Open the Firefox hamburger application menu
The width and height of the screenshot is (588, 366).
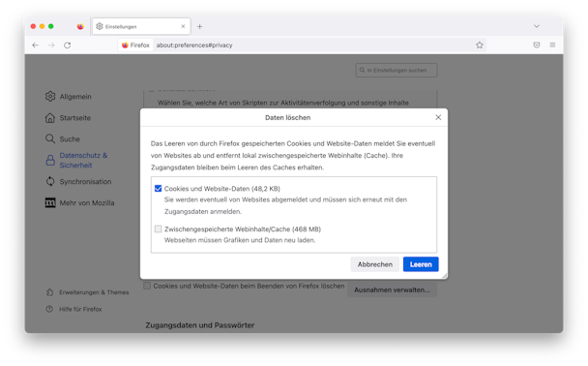552,45
